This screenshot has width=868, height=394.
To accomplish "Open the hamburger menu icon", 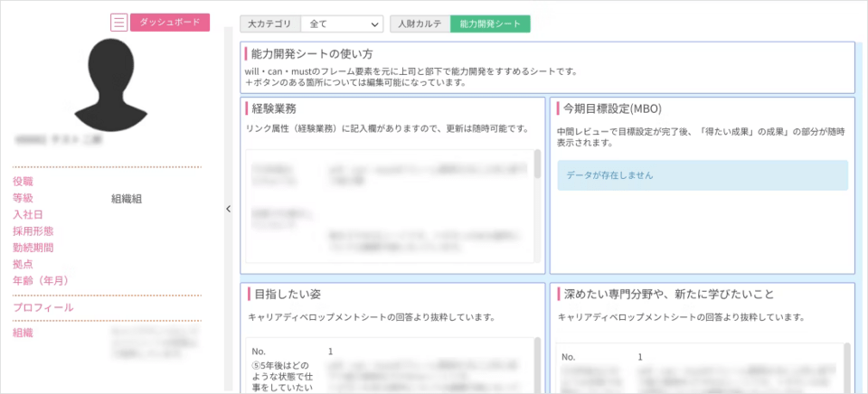I will pos(118,23).
